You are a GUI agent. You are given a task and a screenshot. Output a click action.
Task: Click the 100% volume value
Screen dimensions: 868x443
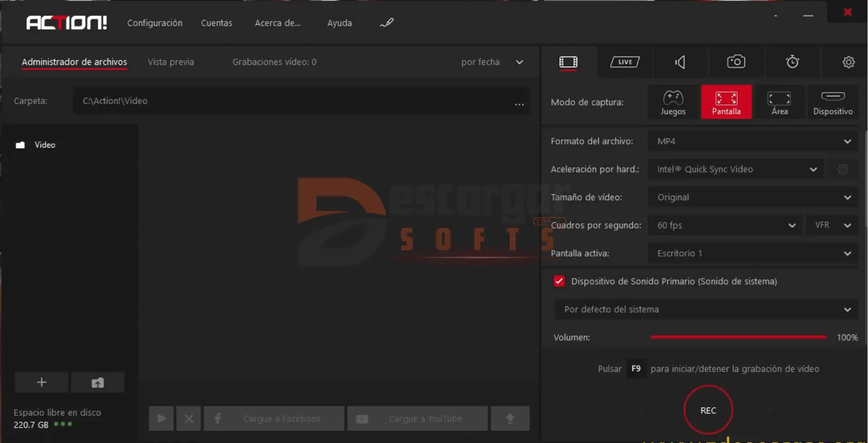point(847,337)
